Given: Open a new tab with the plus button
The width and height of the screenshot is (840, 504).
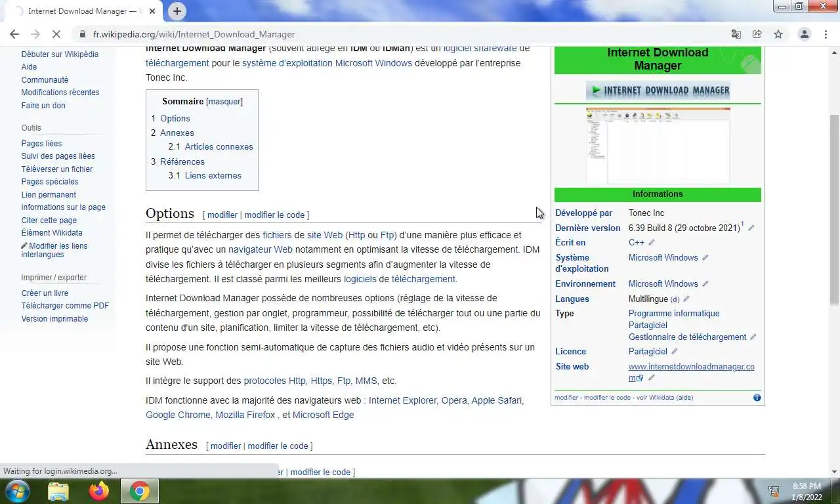Looking at the screenshot, I should pyautogui.click(x=177, y=11).
